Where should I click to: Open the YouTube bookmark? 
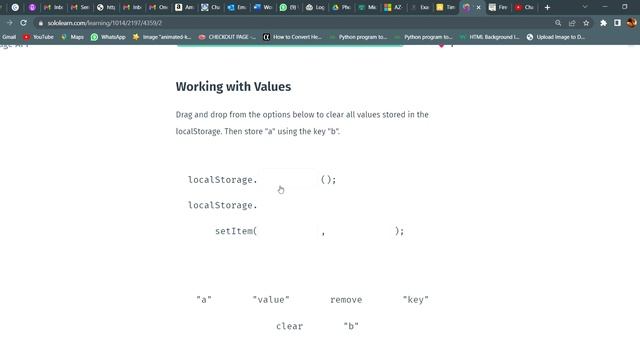(x=38, y=37)
